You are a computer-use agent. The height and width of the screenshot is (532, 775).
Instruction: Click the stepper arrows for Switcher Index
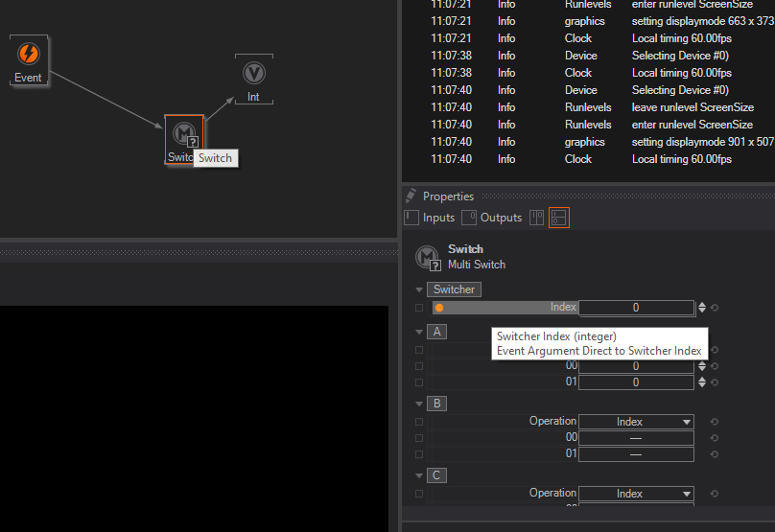(x=702, y=308)
